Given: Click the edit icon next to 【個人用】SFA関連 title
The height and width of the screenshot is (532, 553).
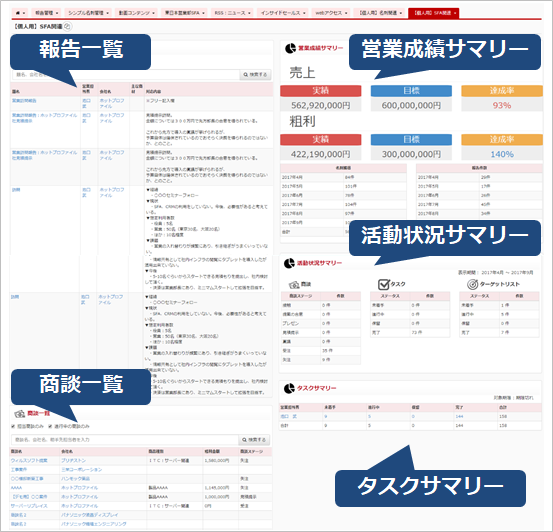Looking at the screenshot, I should tap(68, 26).
